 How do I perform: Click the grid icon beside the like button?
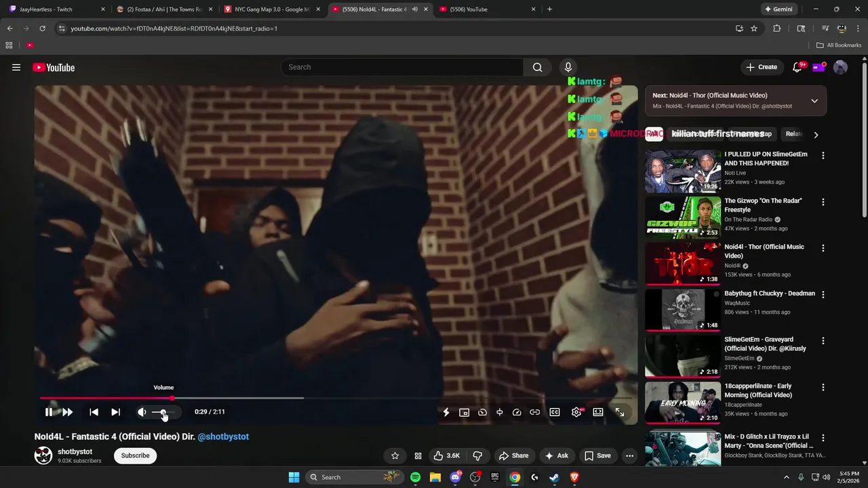point(418,455)
